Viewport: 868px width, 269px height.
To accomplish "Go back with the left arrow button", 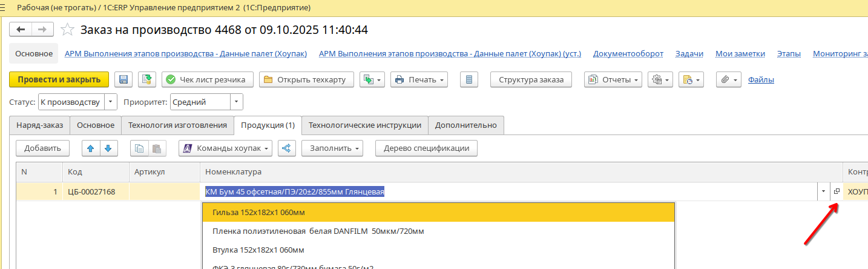I will (21, 30).
